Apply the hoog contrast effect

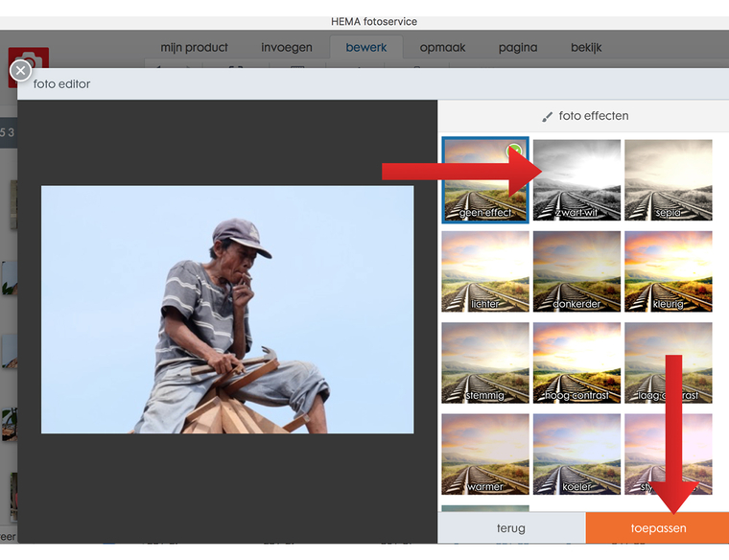pos(576,362)
